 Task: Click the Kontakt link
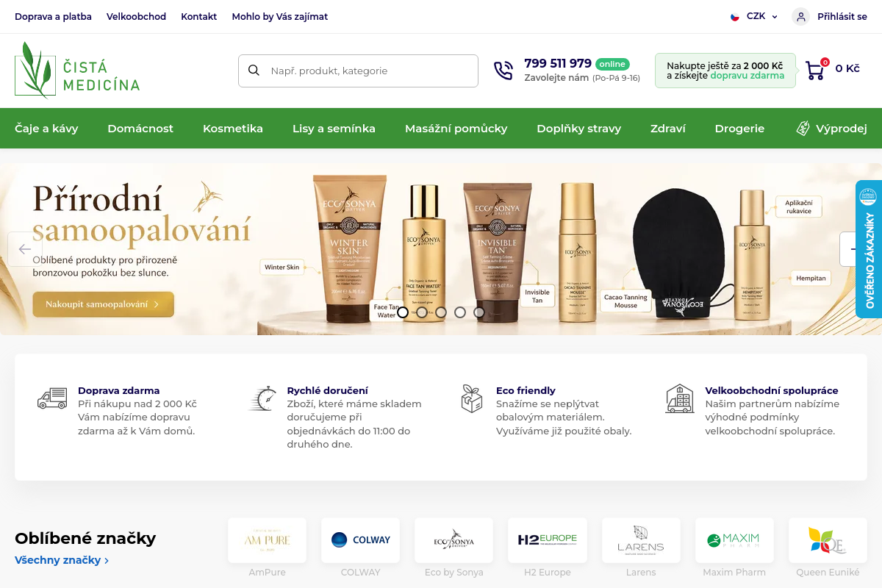199,16
